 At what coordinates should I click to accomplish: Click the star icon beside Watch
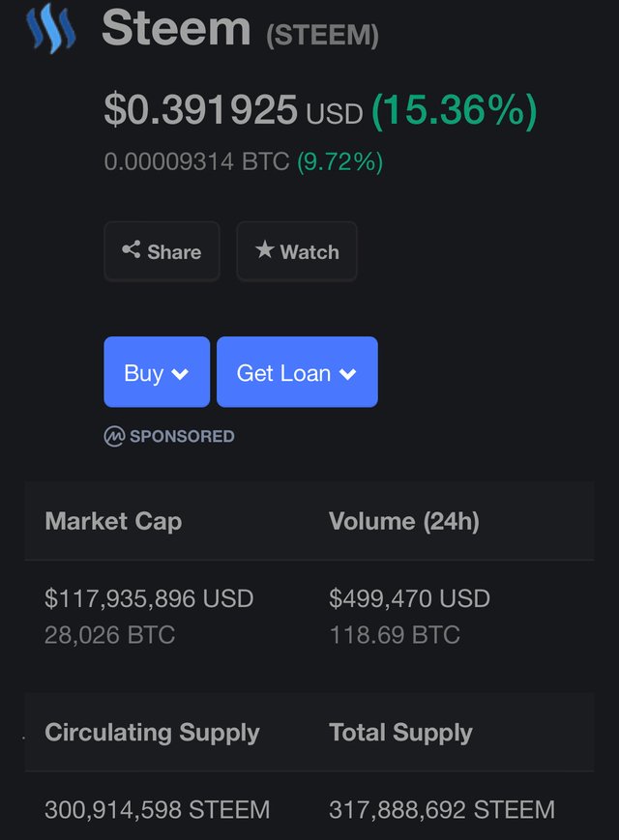pyautogui.click(x=265, y=249)
